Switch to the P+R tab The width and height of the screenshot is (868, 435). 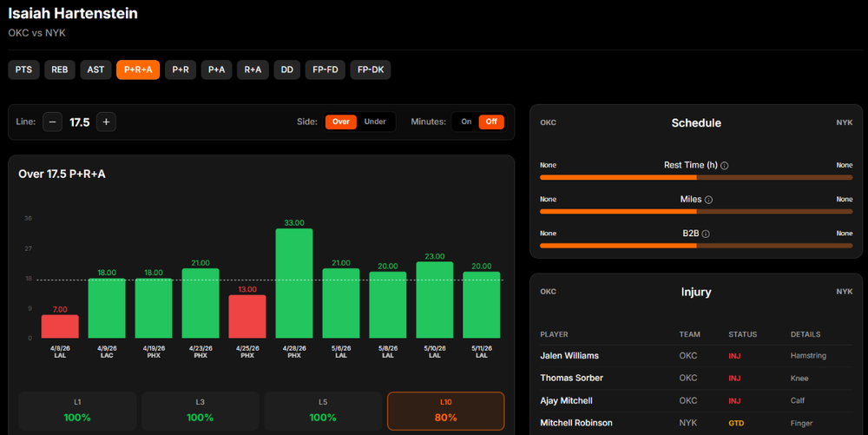coord(181,69)
